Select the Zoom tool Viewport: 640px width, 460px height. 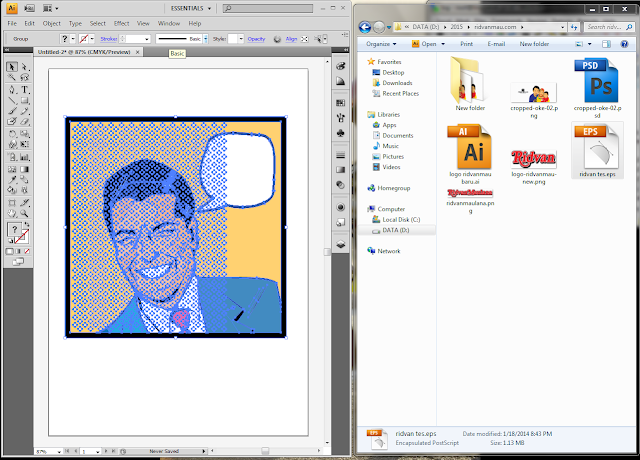[x=24, y=213]
